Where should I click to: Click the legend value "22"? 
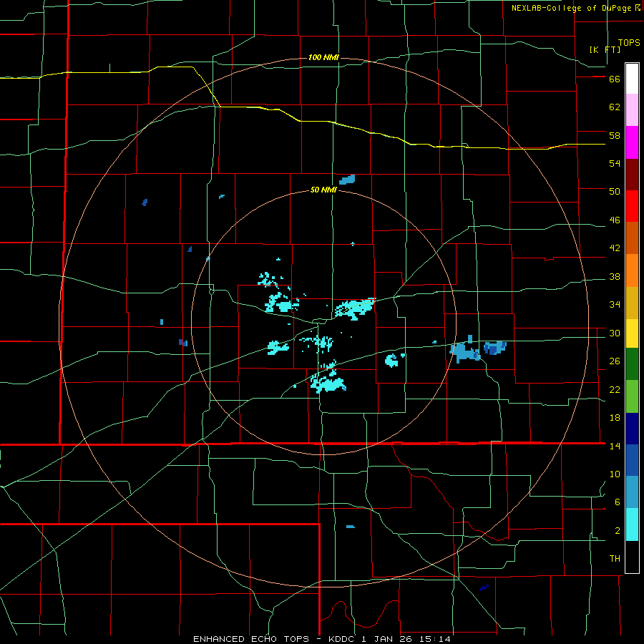[615, 390]
